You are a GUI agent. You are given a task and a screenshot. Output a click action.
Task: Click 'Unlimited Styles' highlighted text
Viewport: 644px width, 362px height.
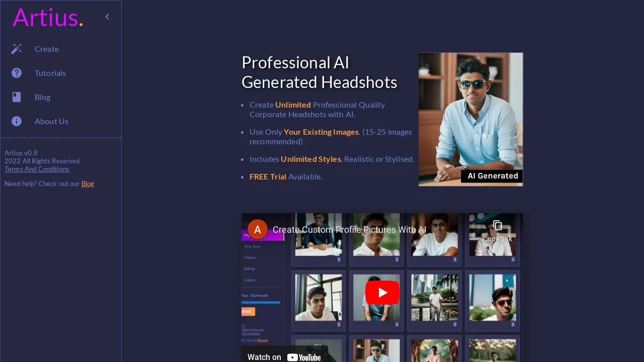click(x=311, y=159)
